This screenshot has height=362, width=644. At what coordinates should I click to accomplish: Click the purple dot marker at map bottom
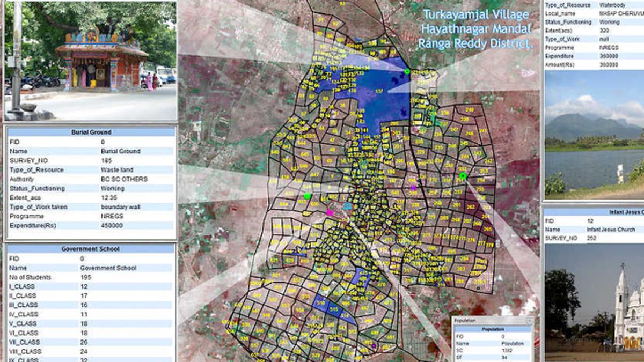point(374,346)
